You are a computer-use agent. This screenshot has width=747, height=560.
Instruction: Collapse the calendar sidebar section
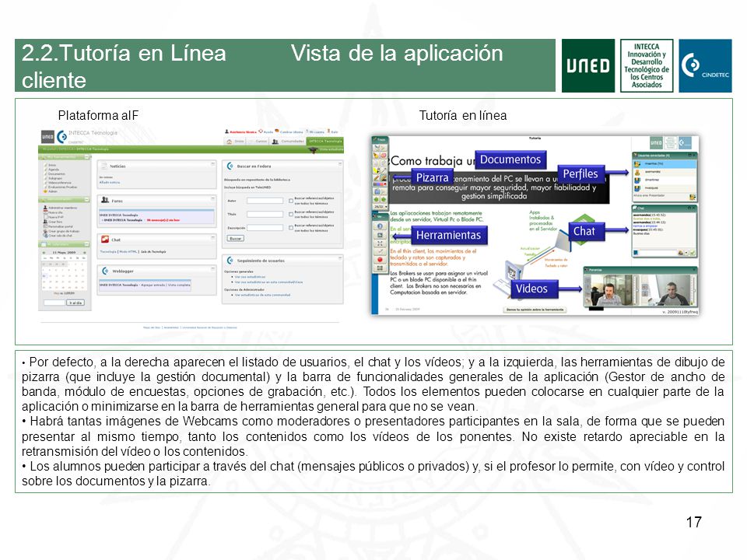(86, 244)
